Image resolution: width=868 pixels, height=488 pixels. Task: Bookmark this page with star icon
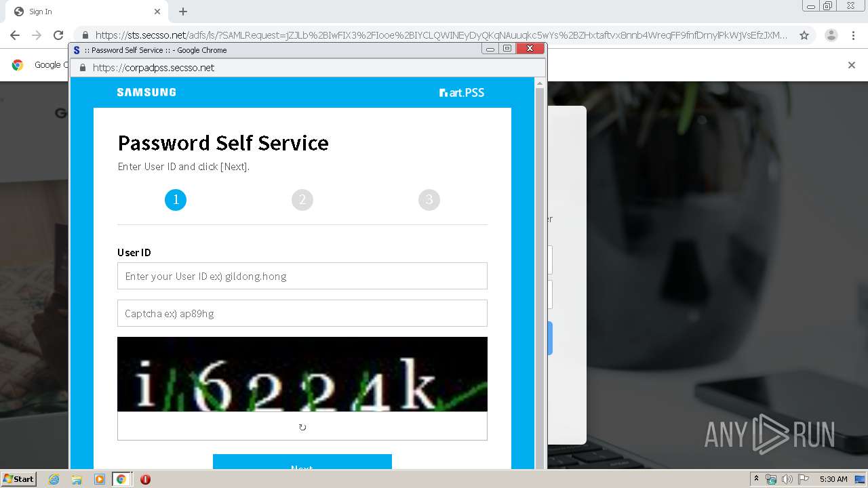click(x=804, y=35)
